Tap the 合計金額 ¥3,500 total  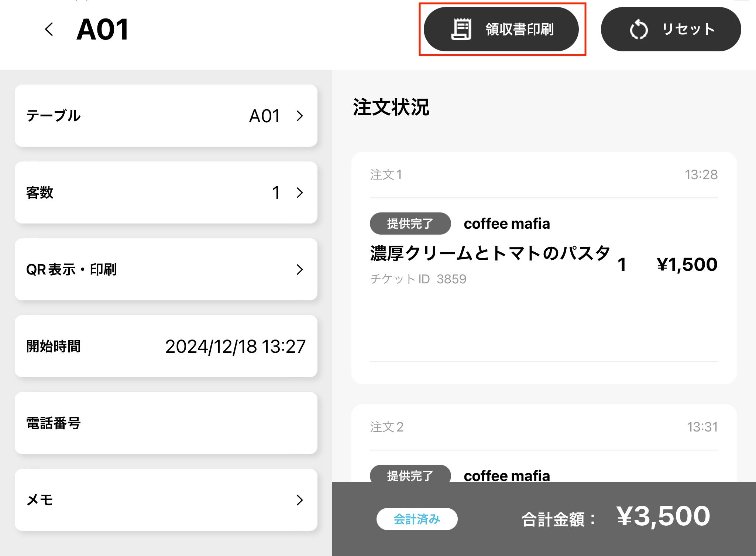tap(663, 516)
